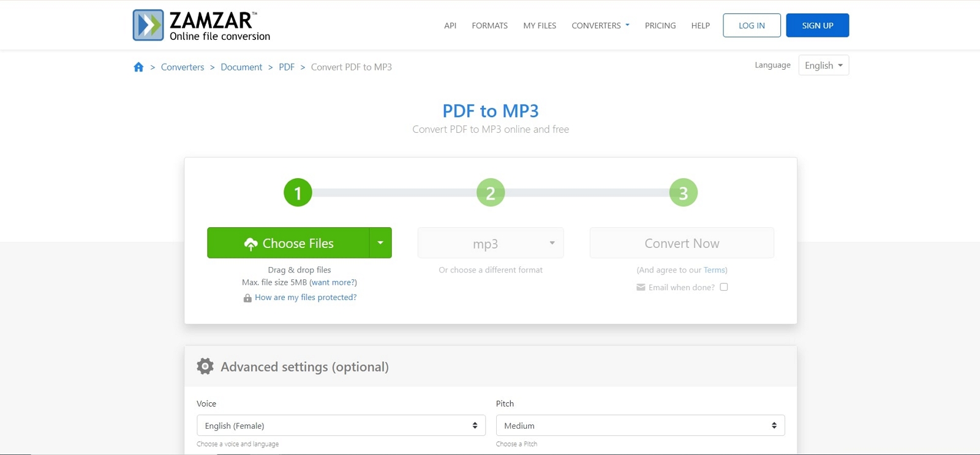This screenshot has width=980, height=455.
Task: Click the Log In button
Action: 752,25
